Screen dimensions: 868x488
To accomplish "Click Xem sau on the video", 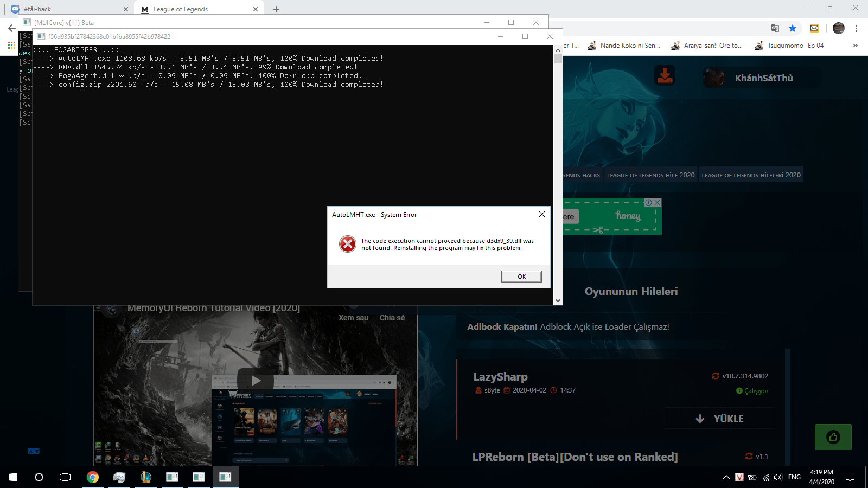I will [x=353, y=318].
